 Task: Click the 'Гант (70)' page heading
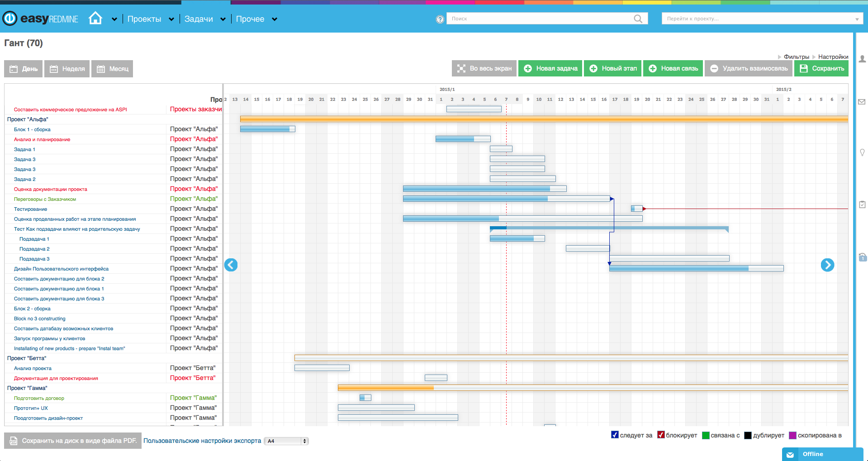tap(24, 43)
